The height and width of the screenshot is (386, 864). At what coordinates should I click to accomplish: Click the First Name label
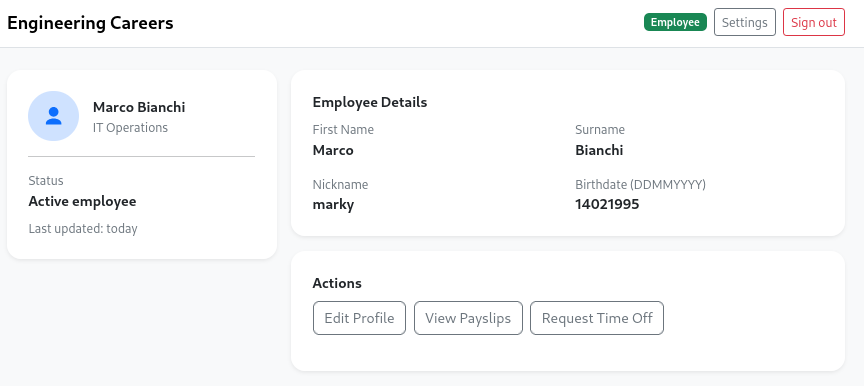(343, 130)
